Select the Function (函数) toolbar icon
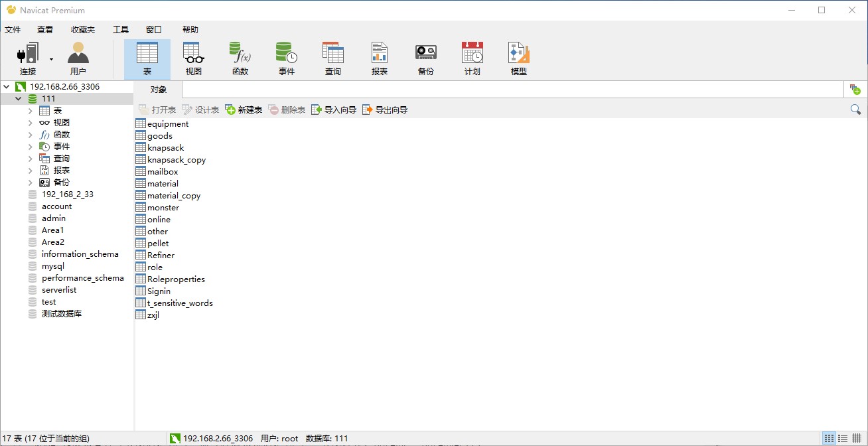868x446 pixels. click(240, 59)
